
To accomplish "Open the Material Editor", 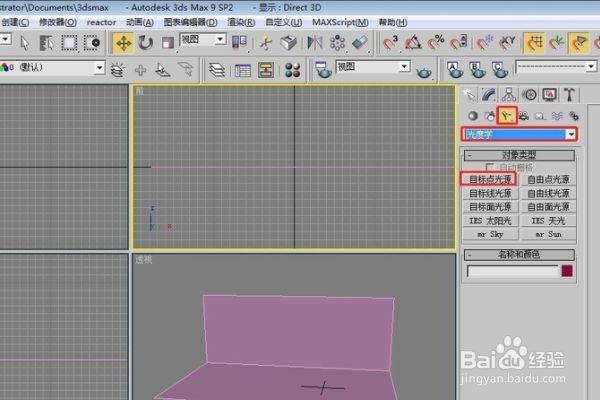I will click(292, 70).
